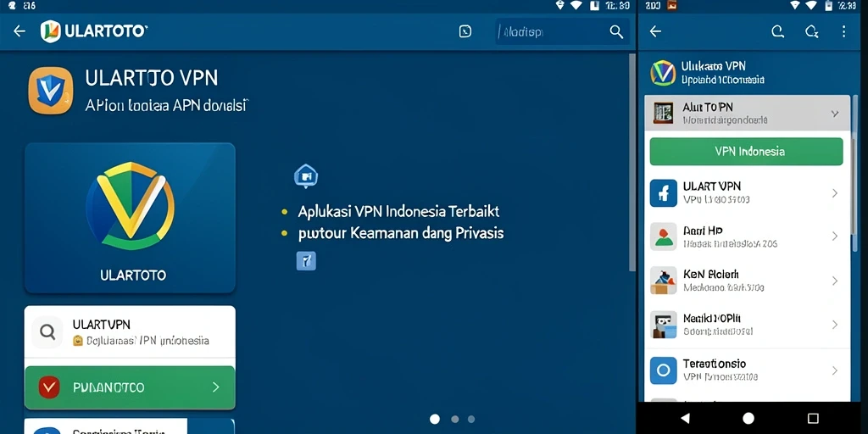Click the search icon in ULARTVPN card
Image resolution: width=868 pixels, height=434 pixels.
pyautogui.click(x=47, y=332)
